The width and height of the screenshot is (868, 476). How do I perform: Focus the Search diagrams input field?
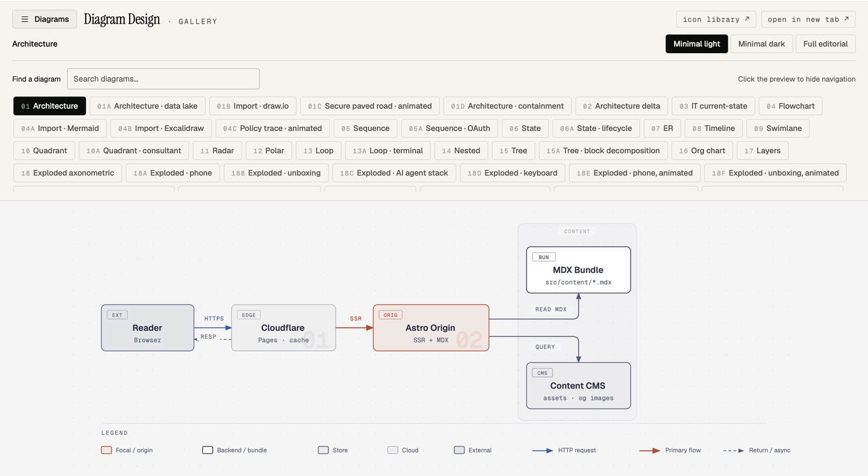(x=163, y=79)
